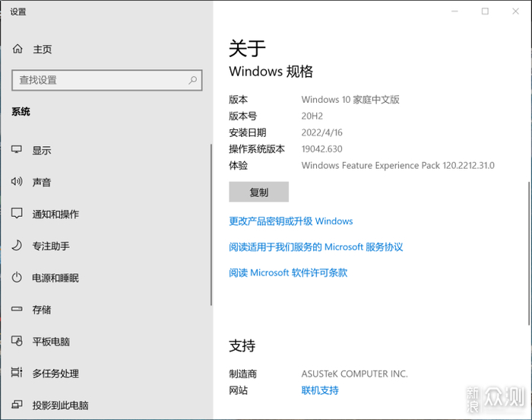532x420 pixels.
Task: Click the version number '20H2'
Action: [312, 116]
